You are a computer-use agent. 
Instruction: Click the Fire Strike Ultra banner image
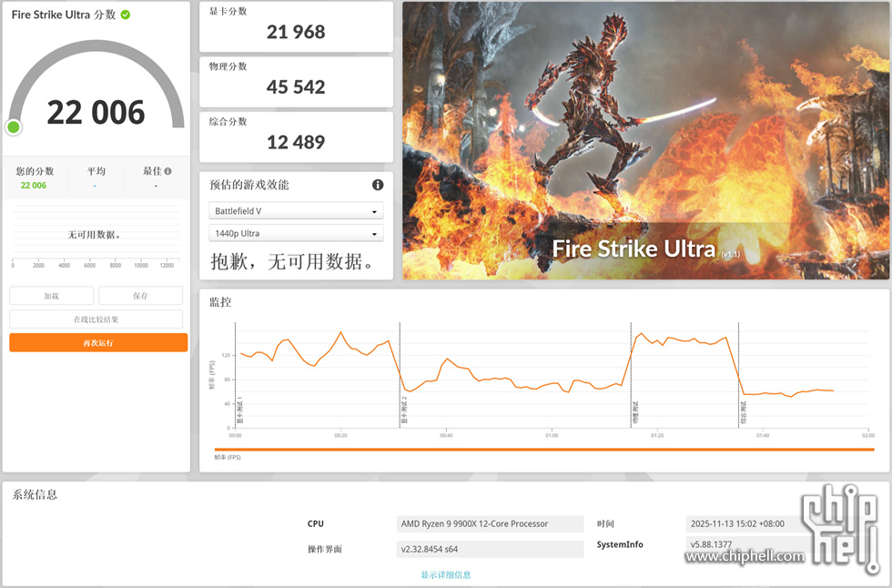644,140
